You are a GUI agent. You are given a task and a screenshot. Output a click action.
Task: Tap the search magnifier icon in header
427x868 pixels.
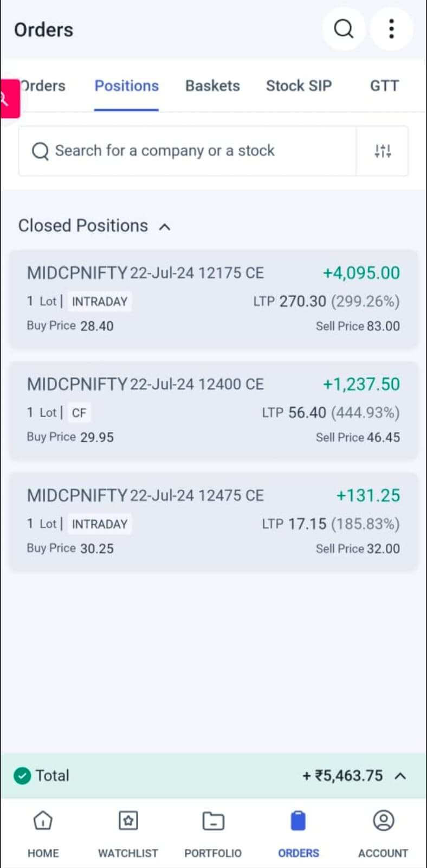tap(343, 29)
